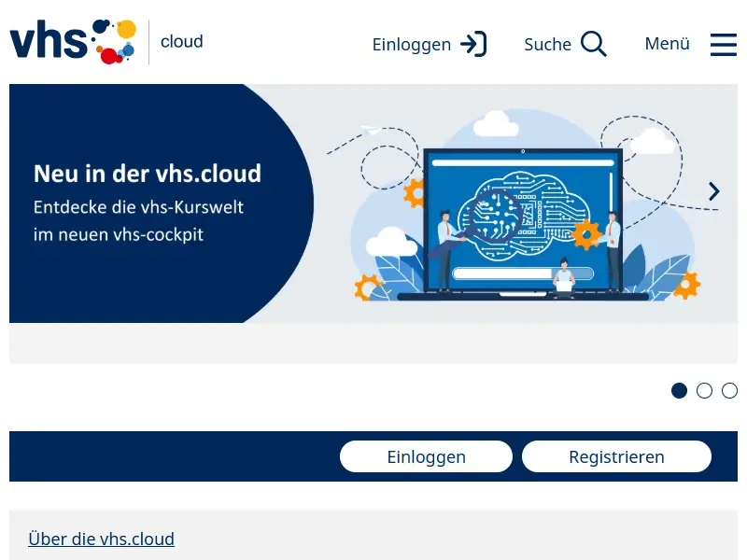Advance carousel with right chevron arrow
This screenshot has height=560, width=747.
tap(713, 191)
